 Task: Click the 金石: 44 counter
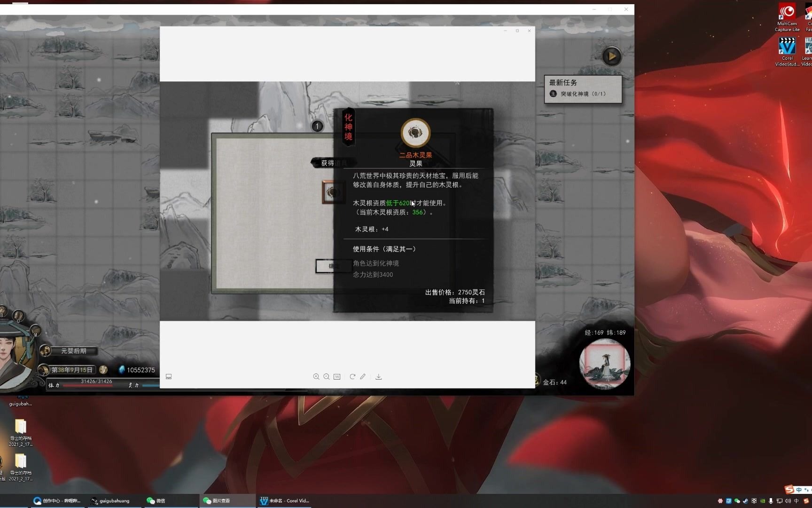click(554, 382)
